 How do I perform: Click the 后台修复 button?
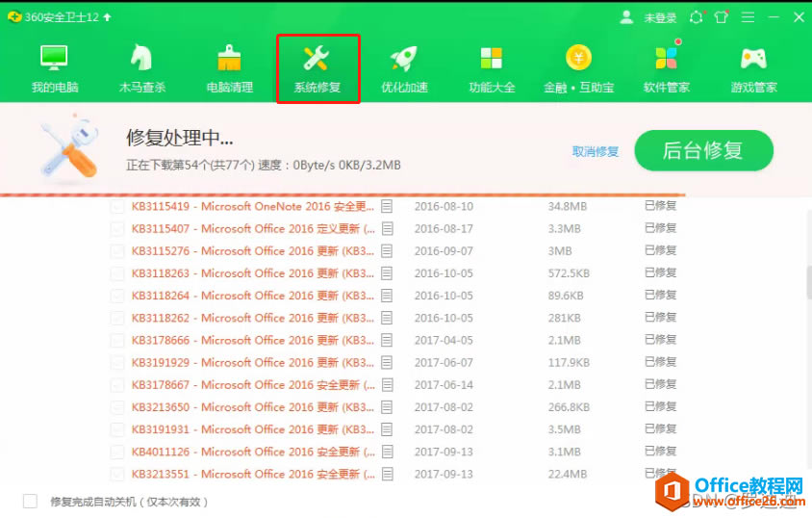(704, 150)
